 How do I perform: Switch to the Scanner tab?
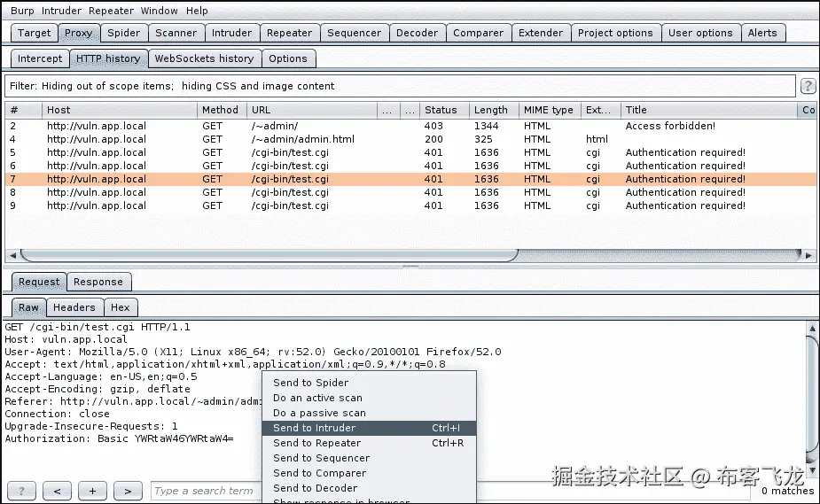(176, 33)
